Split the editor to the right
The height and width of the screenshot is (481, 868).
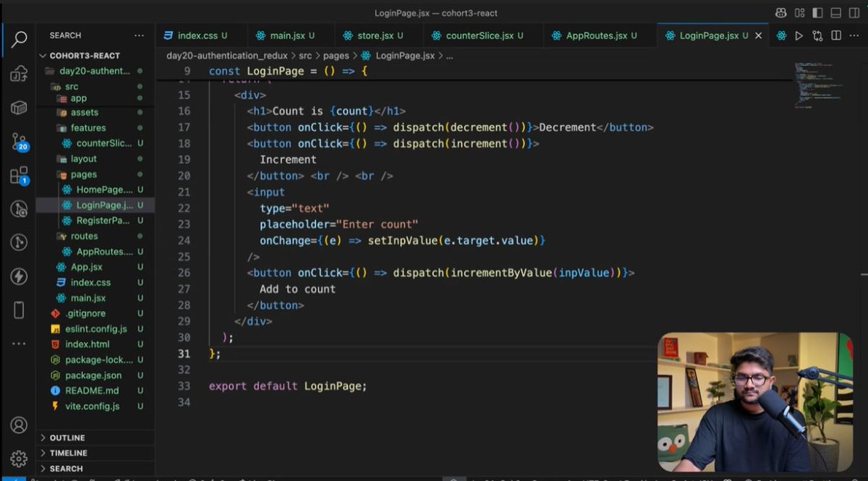coord(836,35)
